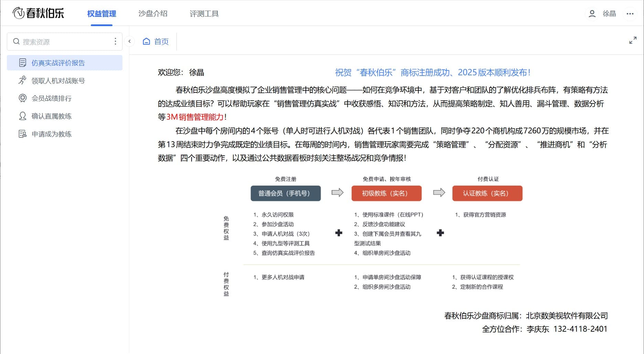Viewport: 644px width, 354px height.
Task: Open the search box vertical dots options
Action: (x=115, y=42)
